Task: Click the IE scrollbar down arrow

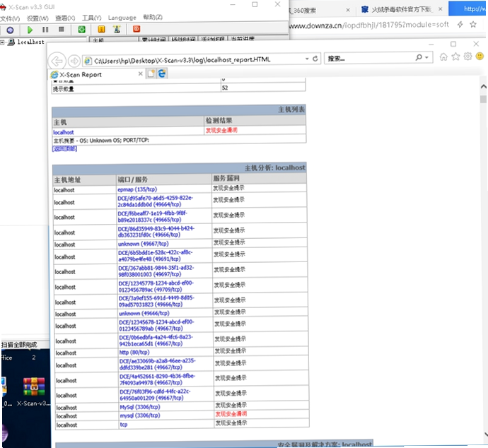Action: pos(486,434)
